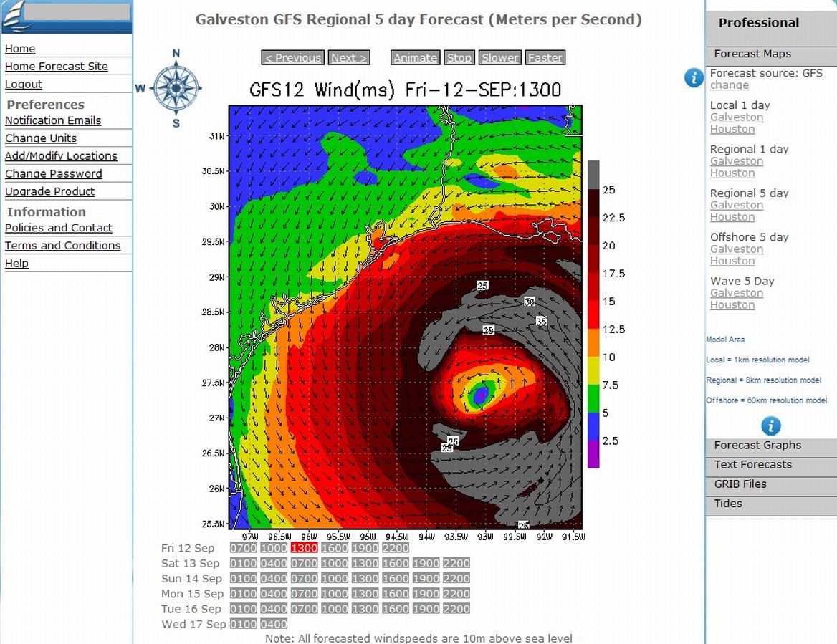Open Offshore 5 day Houston map

point(732,261)
